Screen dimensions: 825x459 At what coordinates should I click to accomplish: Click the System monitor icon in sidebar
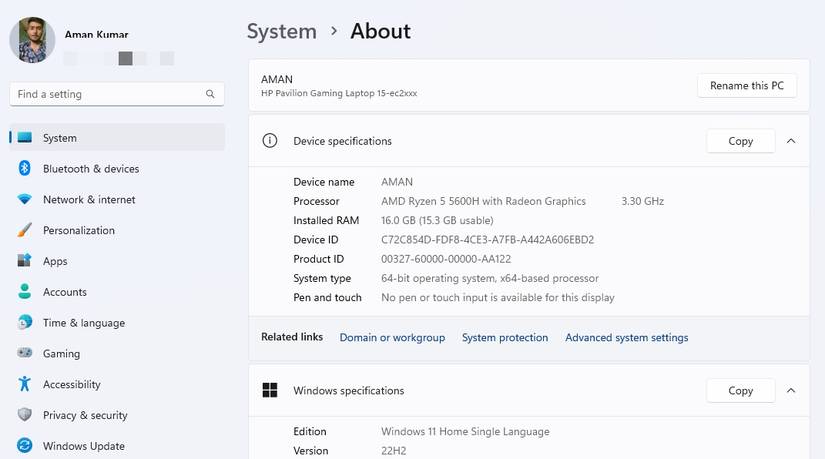pos(25,138)
